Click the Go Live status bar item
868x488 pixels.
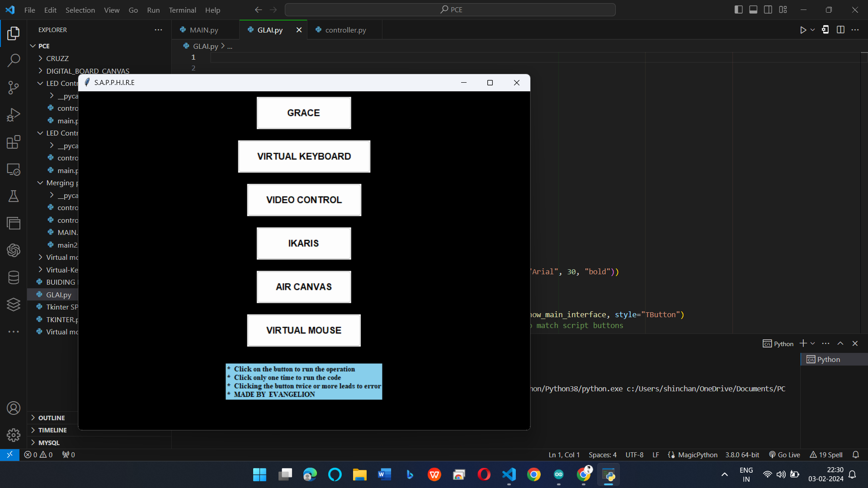click(785, 455)
